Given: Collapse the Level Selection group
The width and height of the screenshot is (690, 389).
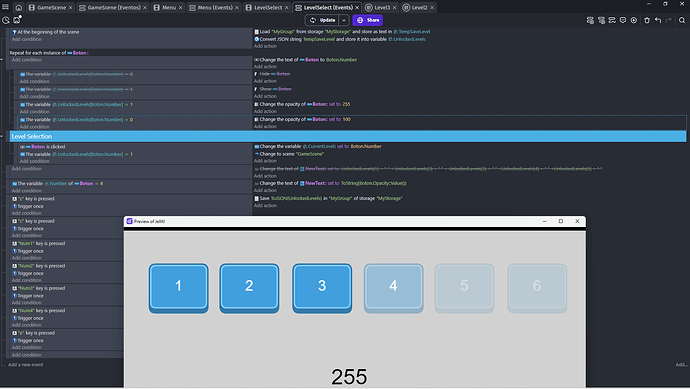Looking at the screenshot, I should [x=2, y=136].
